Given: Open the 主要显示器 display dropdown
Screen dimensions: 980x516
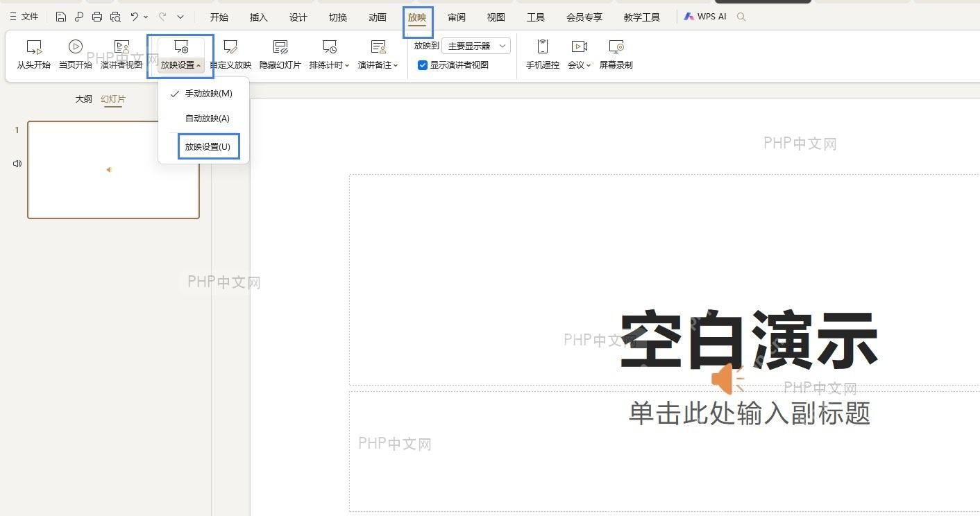Looking at the screenshot, I should (x=476, y=46).
